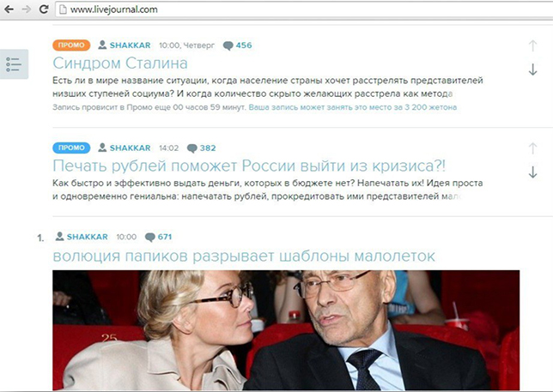The image size is (553, 392).
Task: Click down arrow beside Синдром Сталина post
Action: [x=532, y=69]
